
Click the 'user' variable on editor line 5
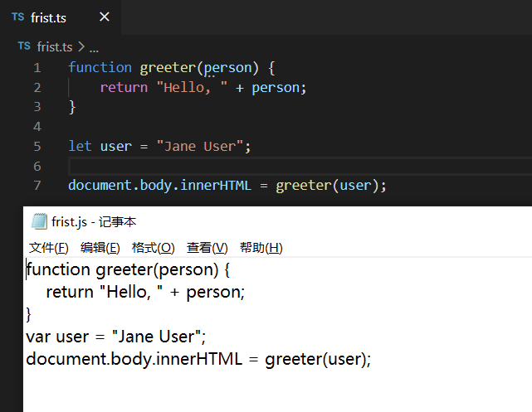116,147
